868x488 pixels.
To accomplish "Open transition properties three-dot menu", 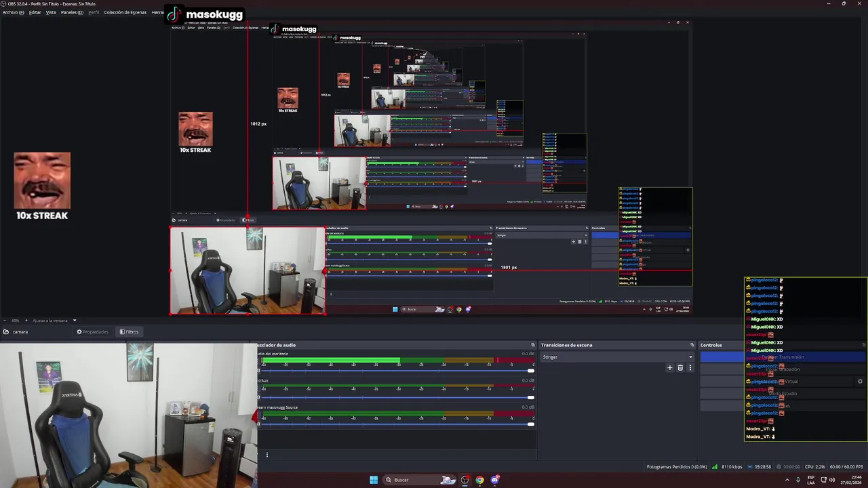I will [690, 367].
